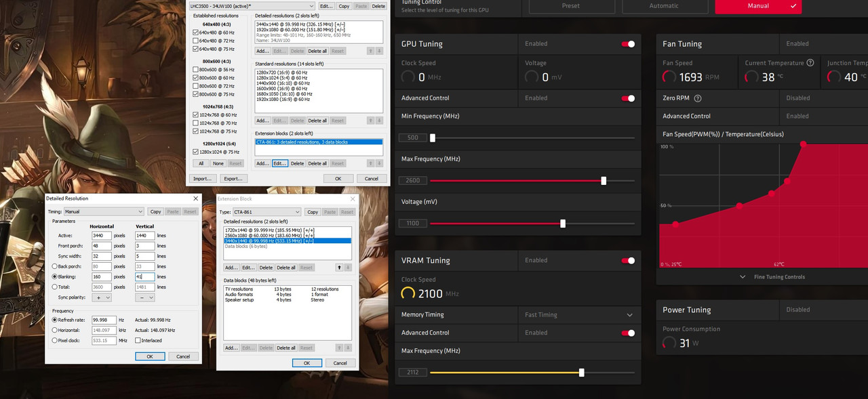The image size is (868, 399).
Task: Click Import button in CRU window
Action: click(x=203, y=179)
